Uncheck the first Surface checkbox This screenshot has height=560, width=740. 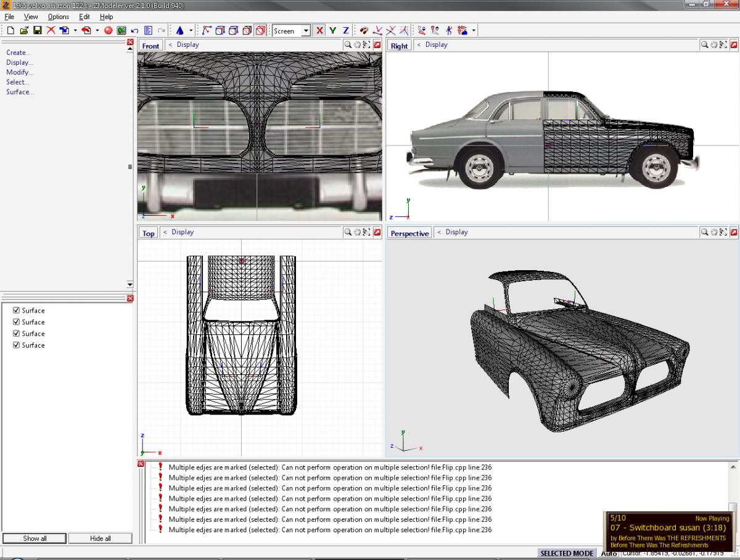click(16, 310)
